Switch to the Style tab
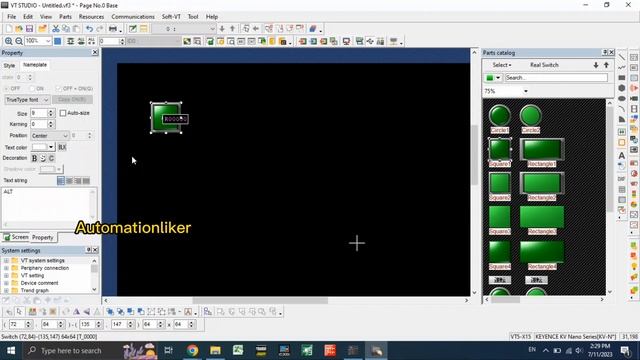 [9, 65]
